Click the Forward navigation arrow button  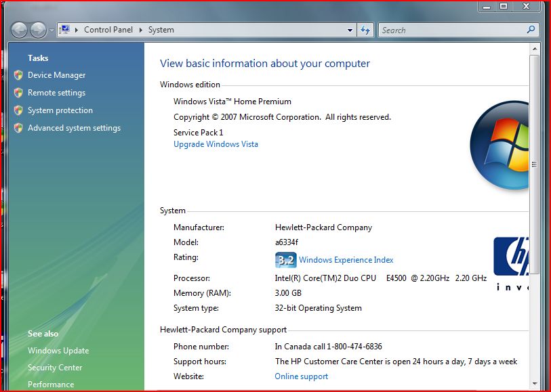coord(38,30)
